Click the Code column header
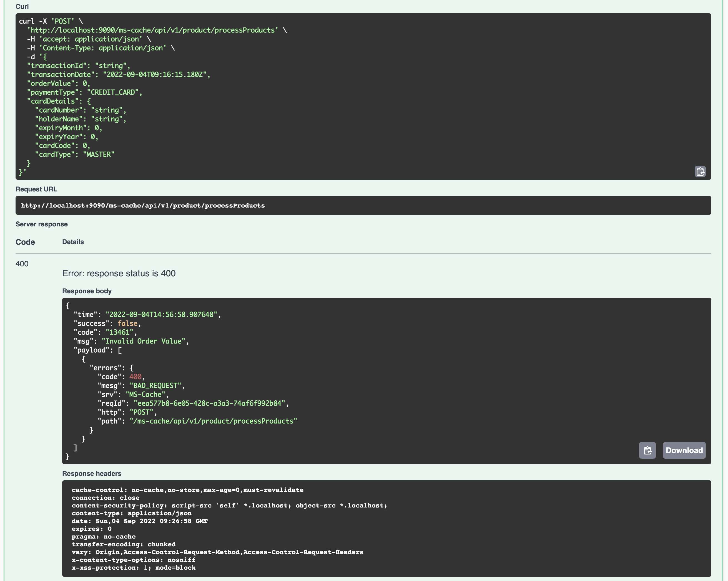The width and height of the screenshot is (728, 581). click(x=25, y=242)
